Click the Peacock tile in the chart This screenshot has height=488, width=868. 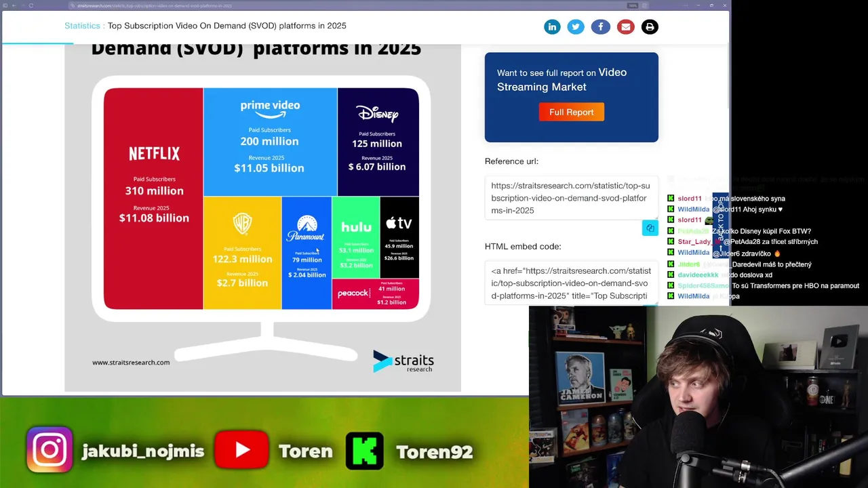376,293
